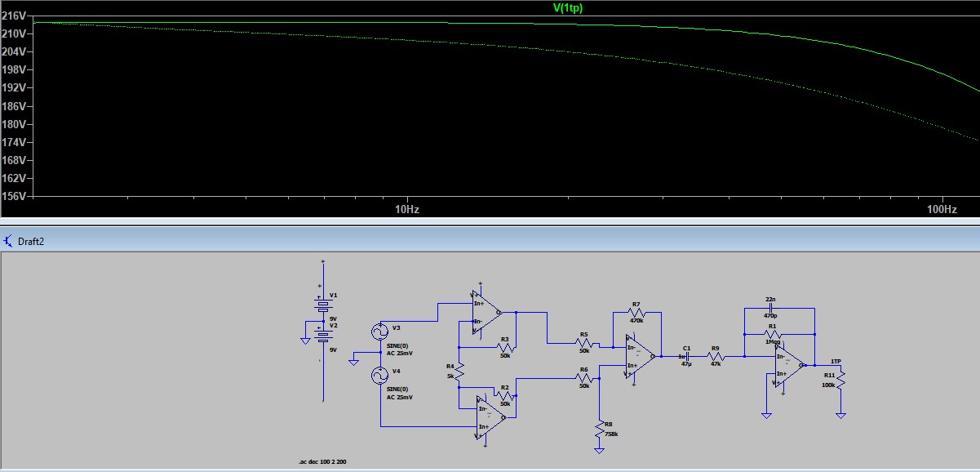This screenshot has width=980, height=472.
Task: Click the 1TP net label
Action: (836, 361)
